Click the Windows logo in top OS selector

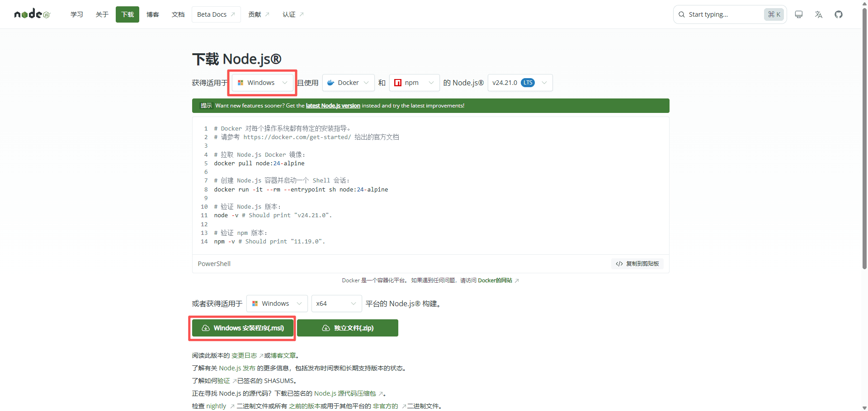(x=241, y=83)
